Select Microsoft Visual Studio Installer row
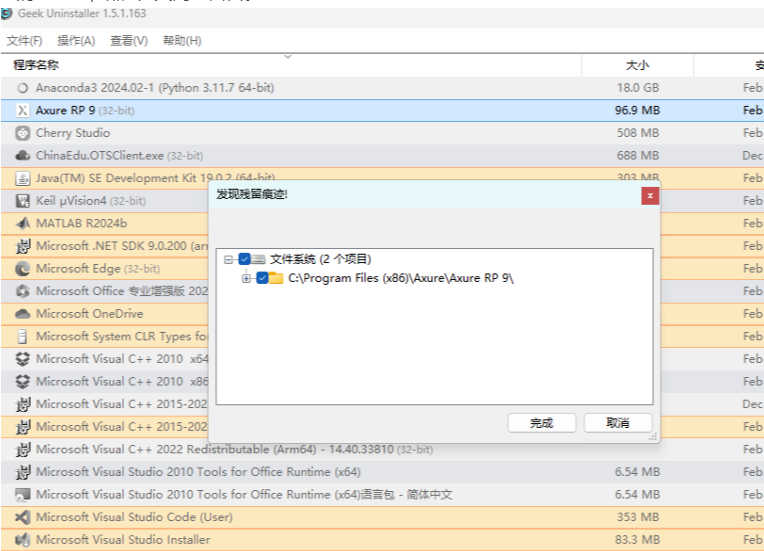Viewport: 764px width, 551px height. [382, 540]
